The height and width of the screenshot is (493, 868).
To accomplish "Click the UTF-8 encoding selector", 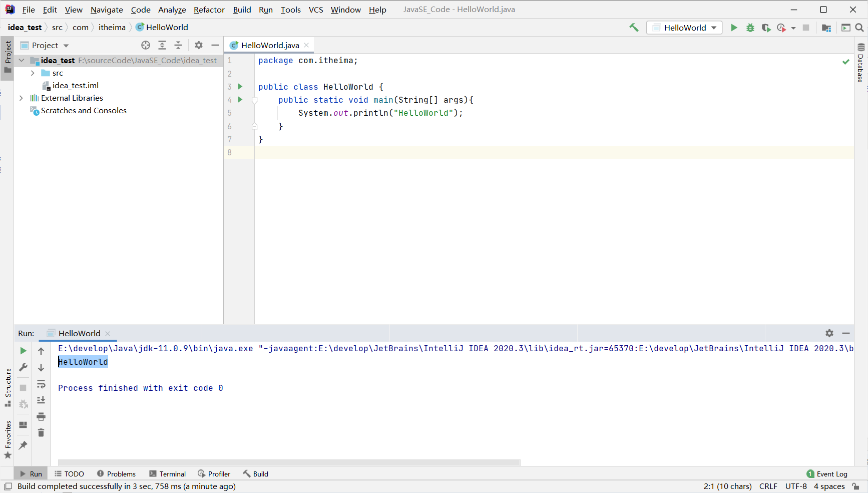I will [795, 486].
